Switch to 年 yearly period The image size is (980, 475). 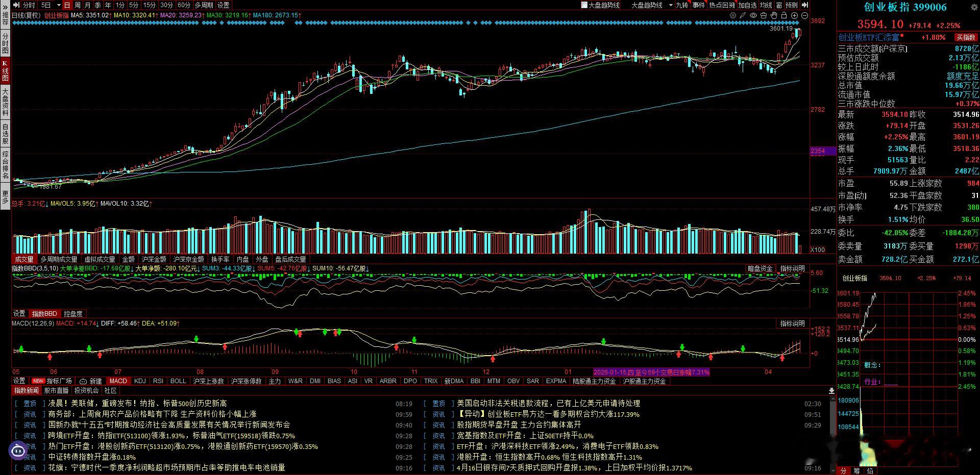click(x=108, y=5)
